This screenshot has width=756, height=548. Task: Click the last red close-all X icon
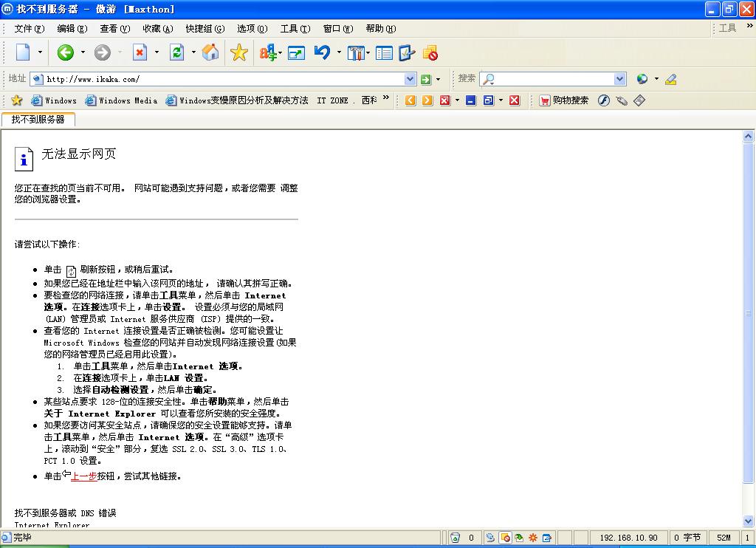[x=515, y=100]
